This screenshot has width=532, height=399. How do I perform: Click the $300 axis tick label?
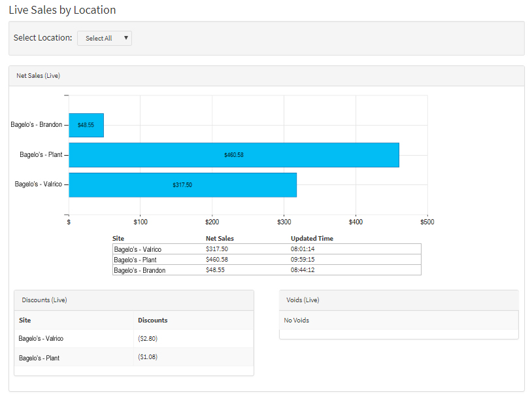tap(284, 222)
